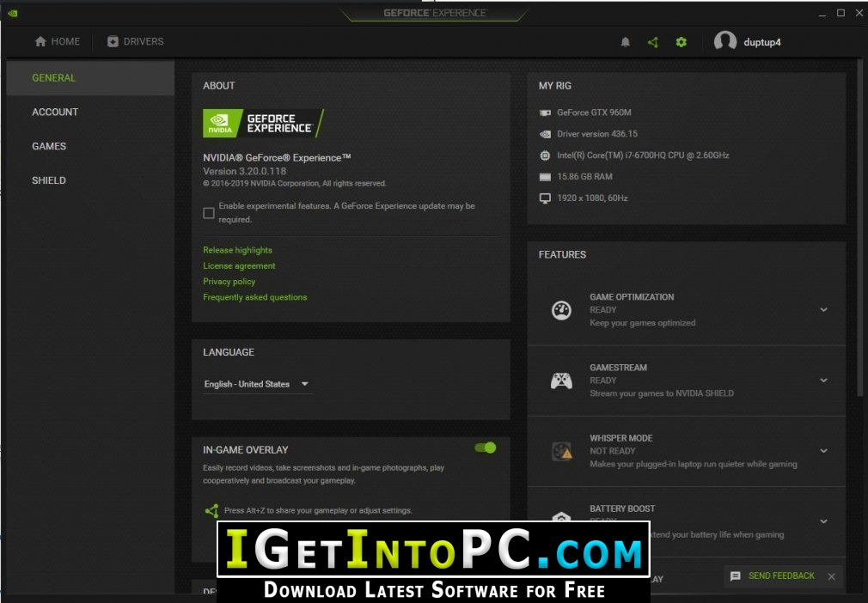Click the green share icon in header
Viewport: 868px width, 603px height.
pyautogui.click(x=653, y=42)
